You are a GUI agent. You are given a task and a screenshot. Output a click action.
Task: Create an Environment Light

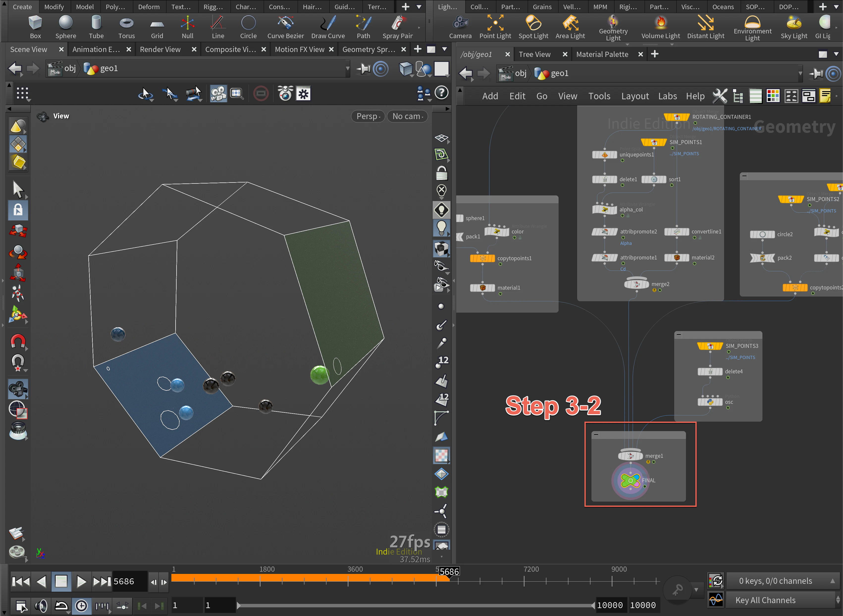pyautogui.click(x=752, y=28)
